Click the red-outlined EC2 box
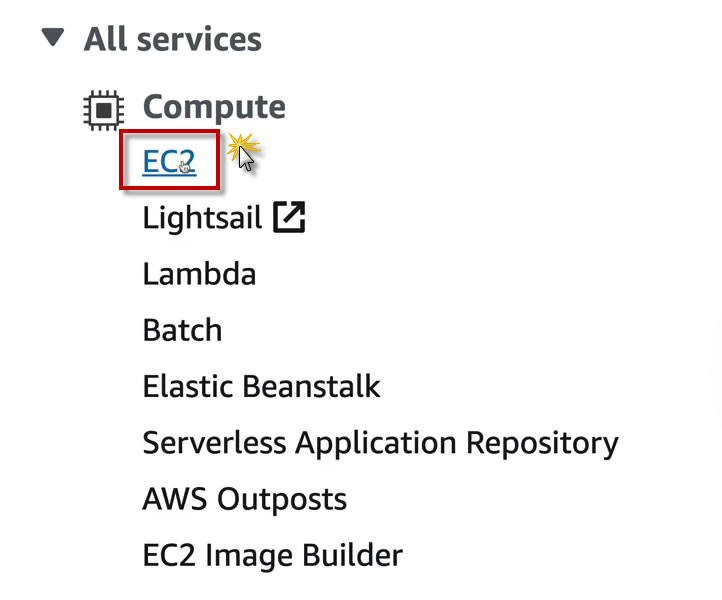722x600 pixels. point(170,160)
